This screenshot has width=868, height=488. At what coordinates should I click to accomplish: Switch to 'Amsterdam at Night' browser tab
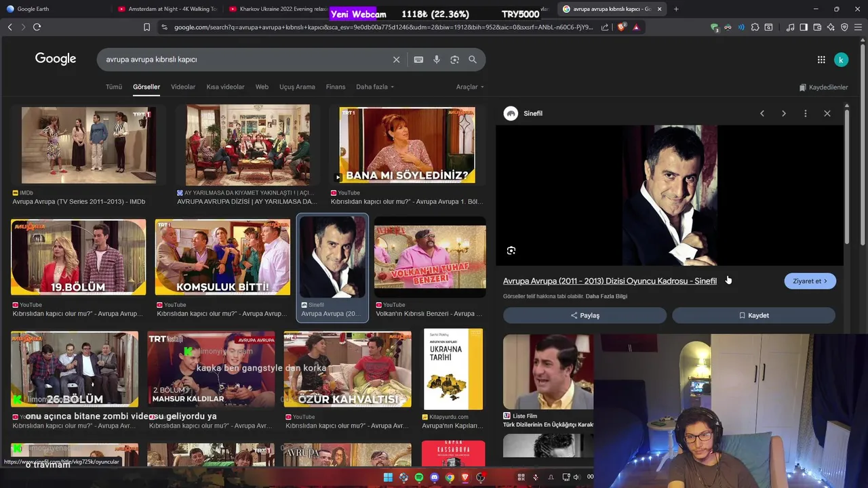166,9
